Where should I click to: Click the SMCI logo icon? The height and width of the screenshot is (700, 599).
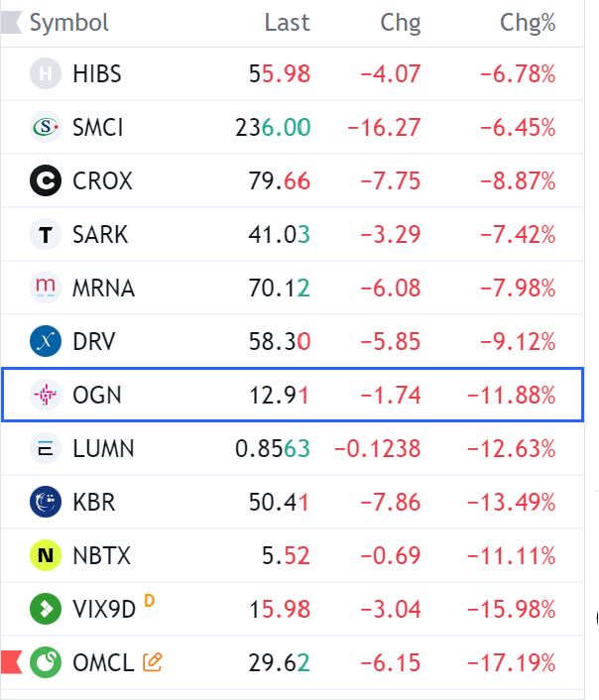[46, 128]
